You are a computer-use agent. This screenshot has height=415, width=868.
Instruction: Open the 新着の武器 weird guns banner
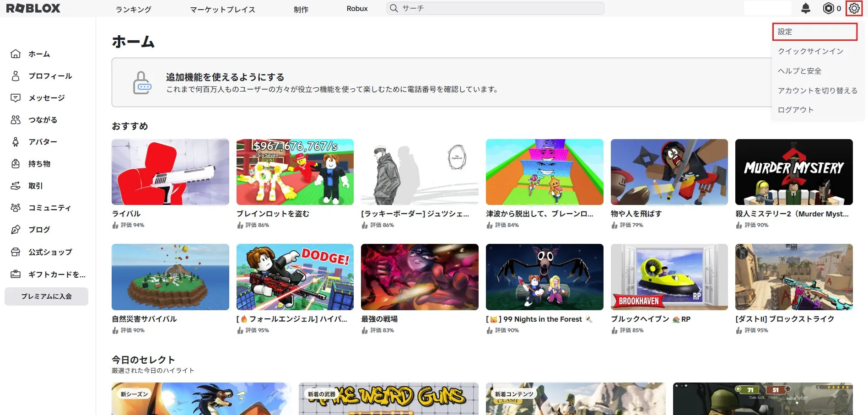point(388,399)
